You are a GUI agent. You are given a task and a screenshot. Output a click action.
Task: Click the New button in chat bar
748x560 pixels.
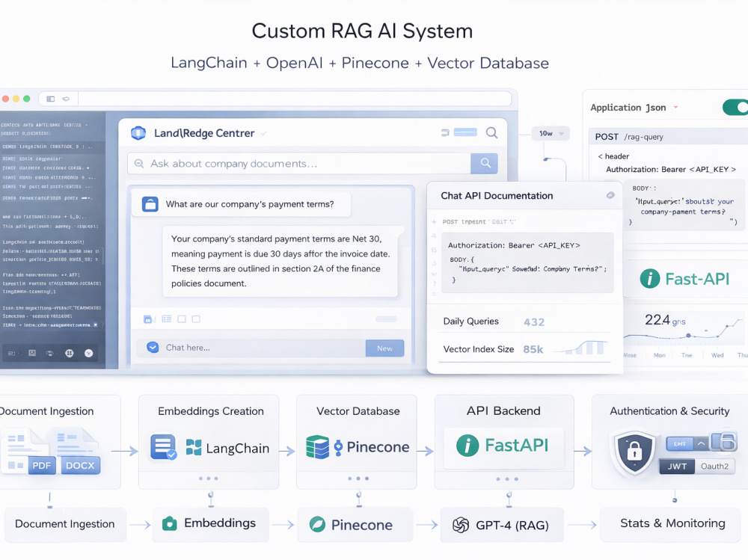[x=384, y=348]
